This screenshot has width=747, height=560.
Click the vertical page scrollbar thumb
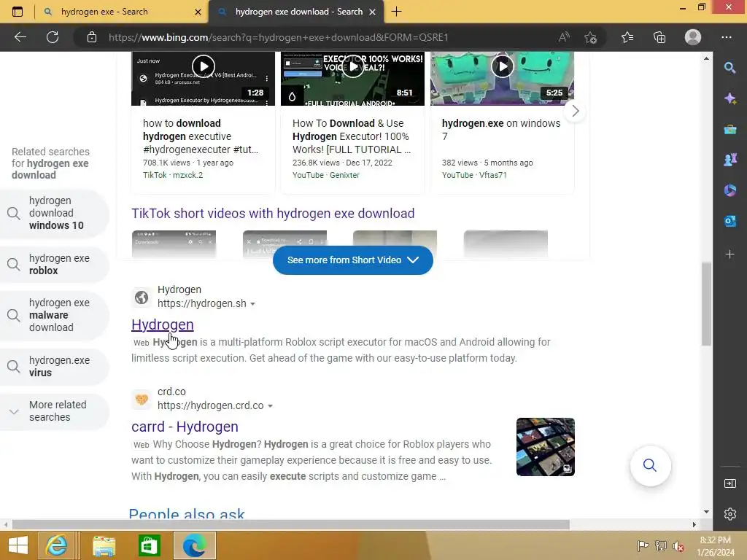point(706,304)
